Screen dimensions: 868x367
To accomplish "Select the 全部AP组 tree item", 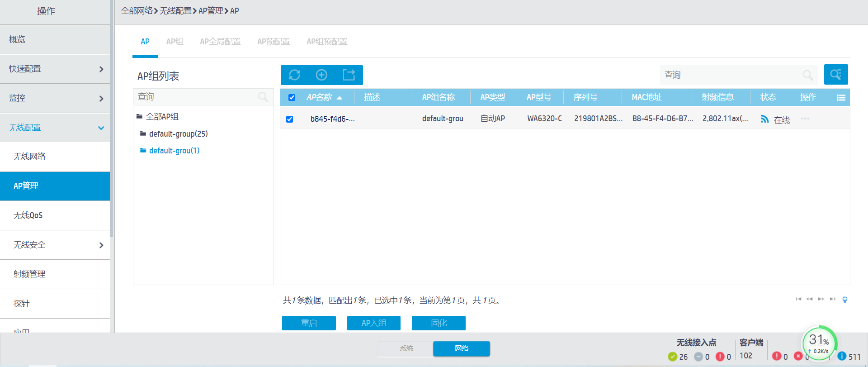I will tap(162, 117).
